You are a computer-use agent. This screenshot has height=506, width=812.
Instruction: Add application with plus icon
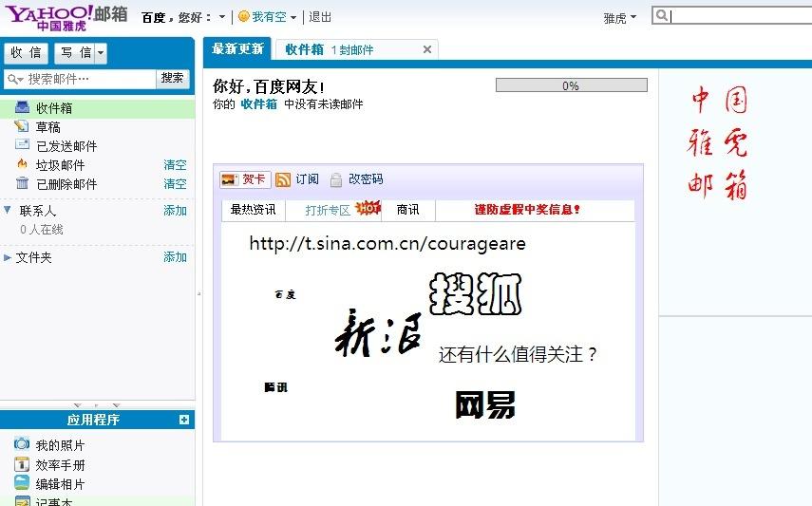184,420
